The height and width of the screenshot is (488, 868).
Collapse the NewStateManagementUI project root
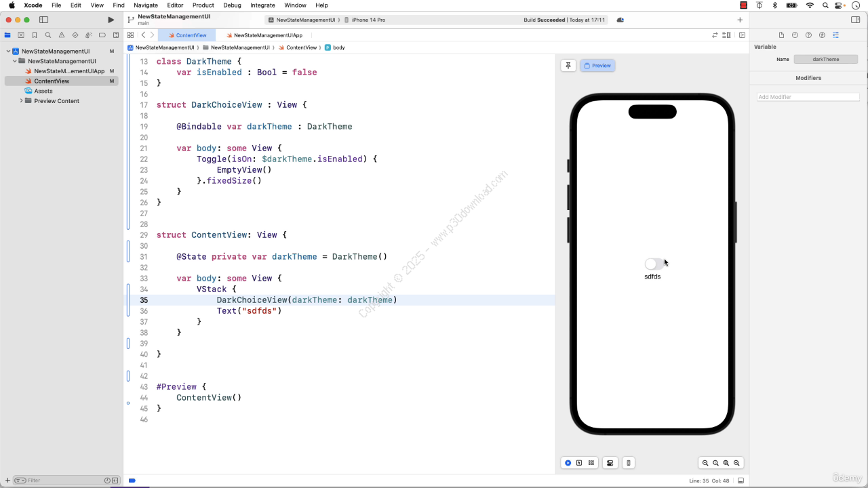8,52
